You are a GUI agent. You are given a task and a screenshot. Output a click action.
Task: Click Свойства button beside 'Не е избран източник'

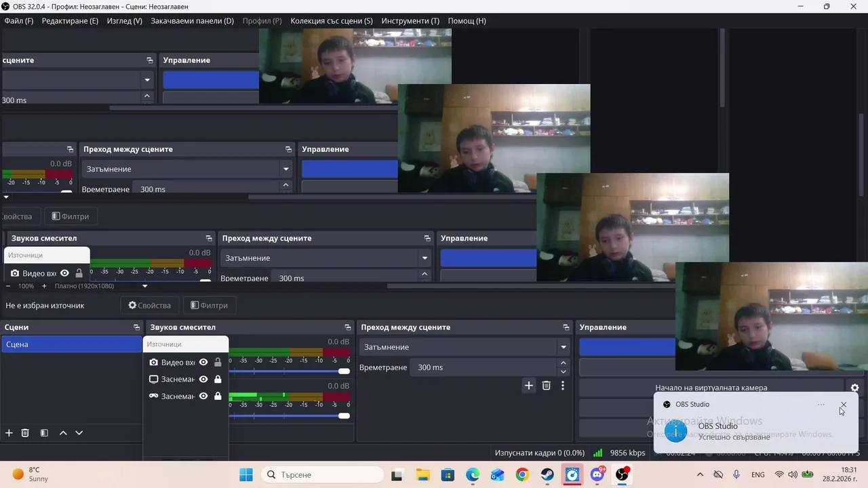pyautogui.click(x=149, y=306)
